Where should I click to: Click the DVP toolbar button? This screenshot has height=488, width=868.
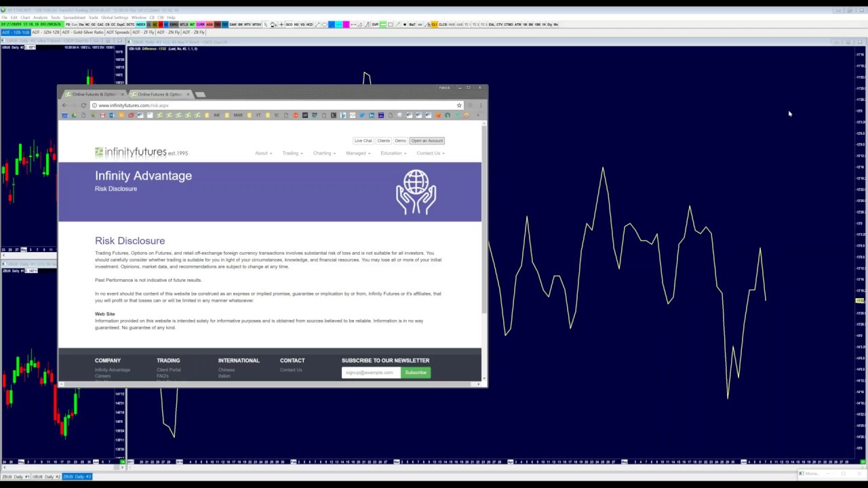pos(375,24)
